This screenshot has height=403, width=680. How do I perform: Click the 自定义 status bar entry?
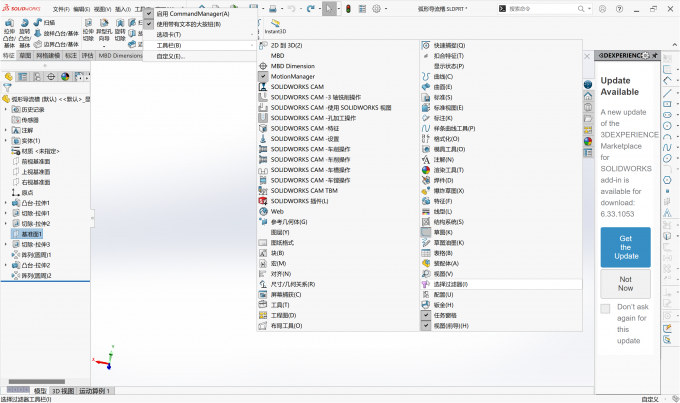pos(650,399)
